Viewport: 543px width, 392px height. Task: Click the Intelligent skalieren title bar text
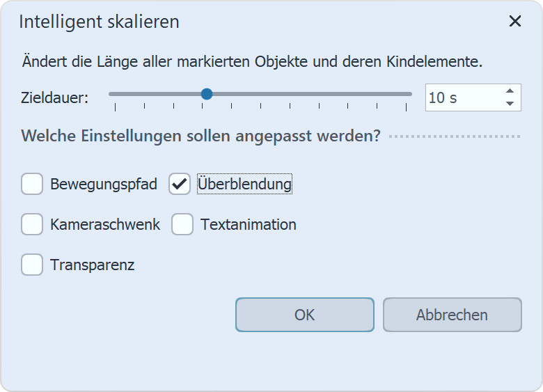click(99, 22)
